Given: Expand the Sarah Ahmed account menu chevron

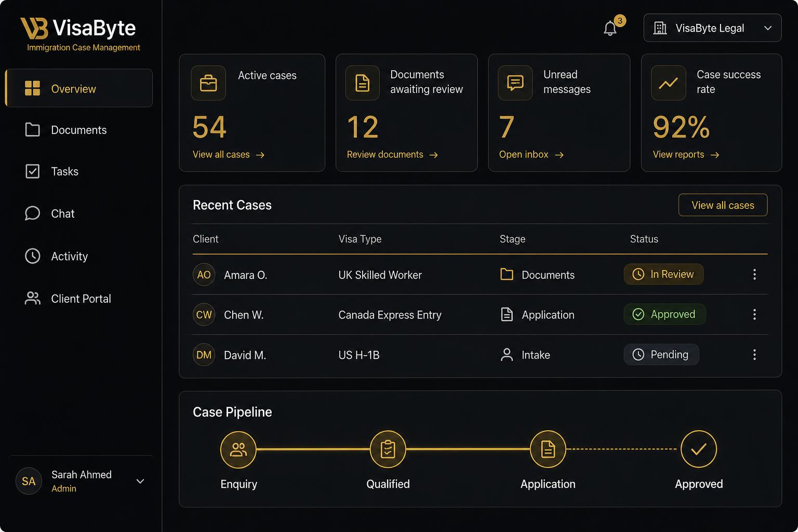Looking at the screenshot, I should point(140,481).
